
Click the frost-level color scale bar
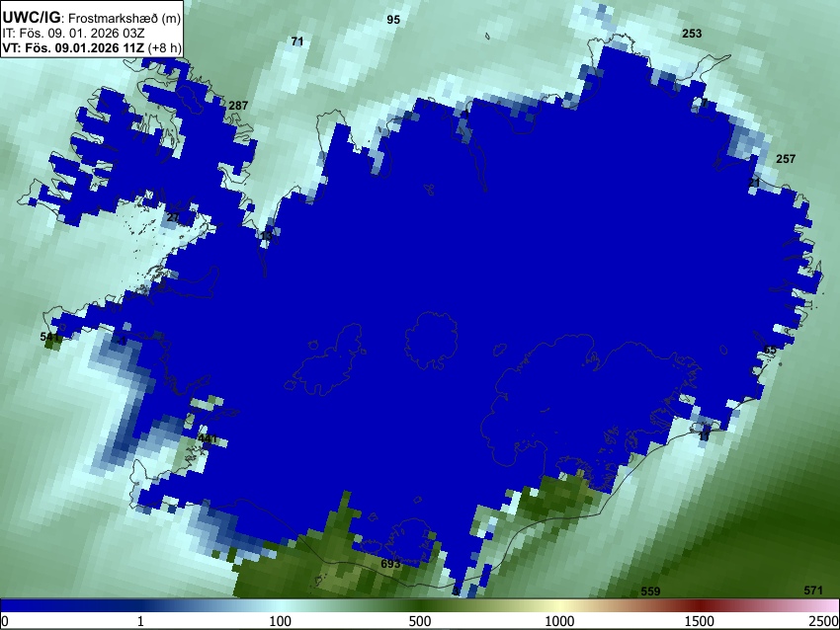pos(420,606)
